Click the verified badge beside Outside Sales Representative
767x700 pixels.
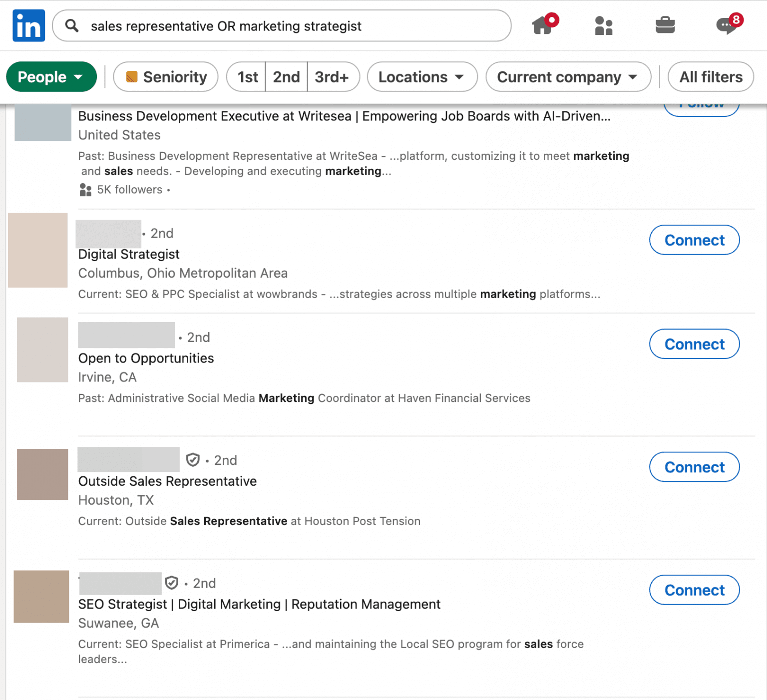coord(192,459)
